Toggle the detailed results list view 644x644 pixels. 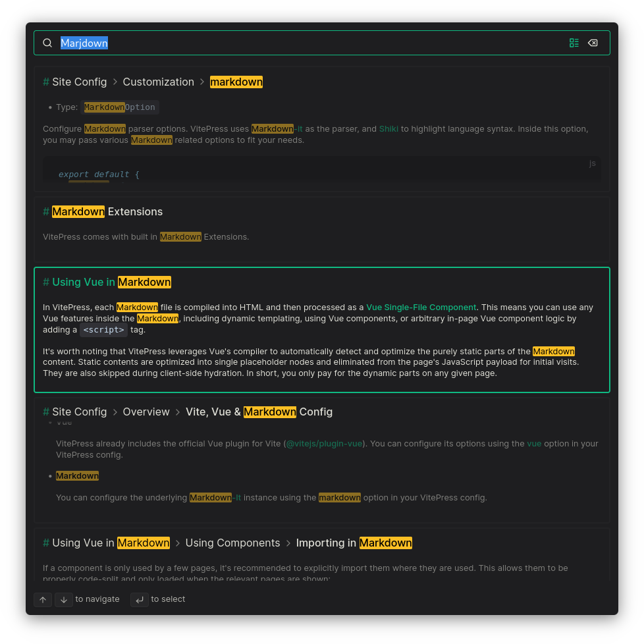tap(574, 42)
